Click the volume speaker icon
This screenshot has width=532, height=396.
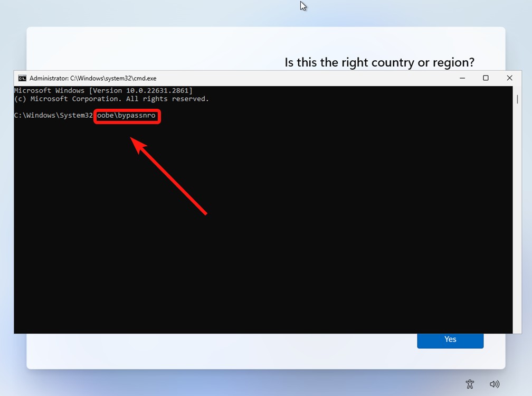495,384
